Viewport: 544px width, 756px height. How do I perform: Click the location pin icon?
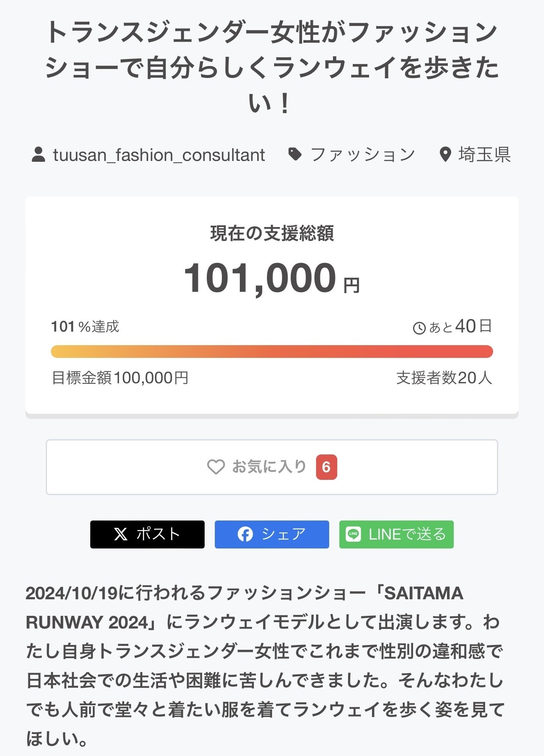[x=445, y=155]
